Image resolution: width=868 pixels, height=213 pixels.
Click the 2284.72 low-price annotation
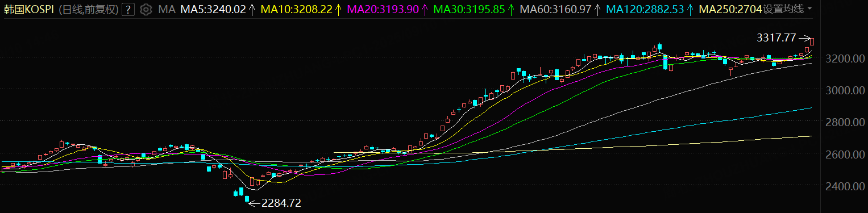point(281,203)
